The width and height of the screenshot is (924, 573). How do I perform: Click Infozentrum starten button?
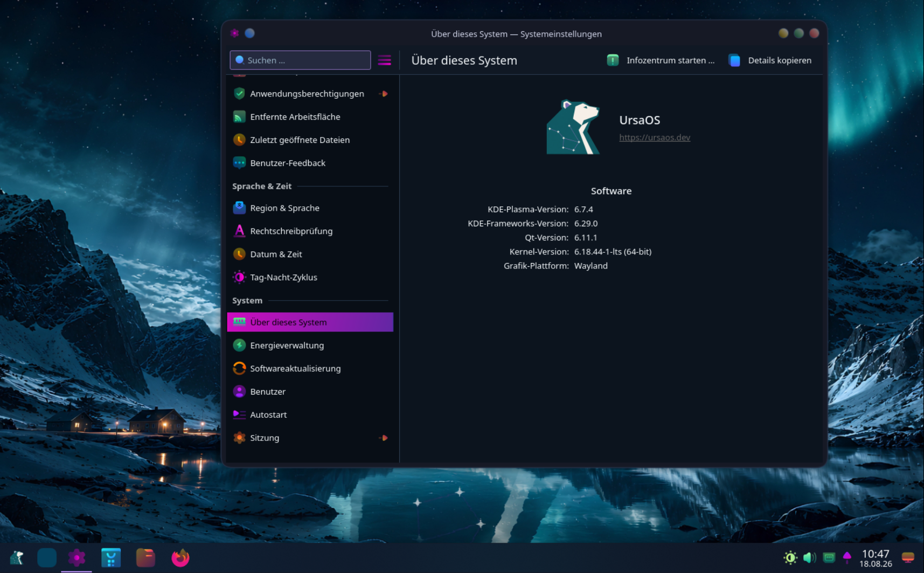tap(661, 60)
